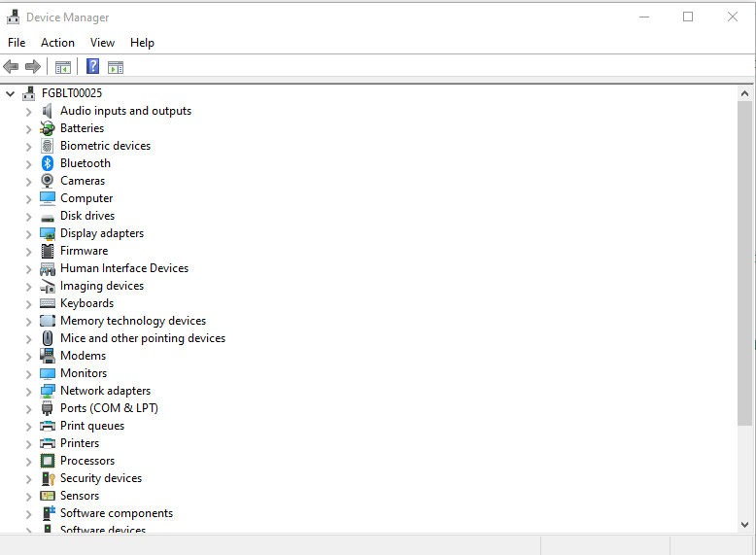Select the Firmware tree entry
Image resolution: width=756 pixels, height=555 pixels.
point(84,251)
